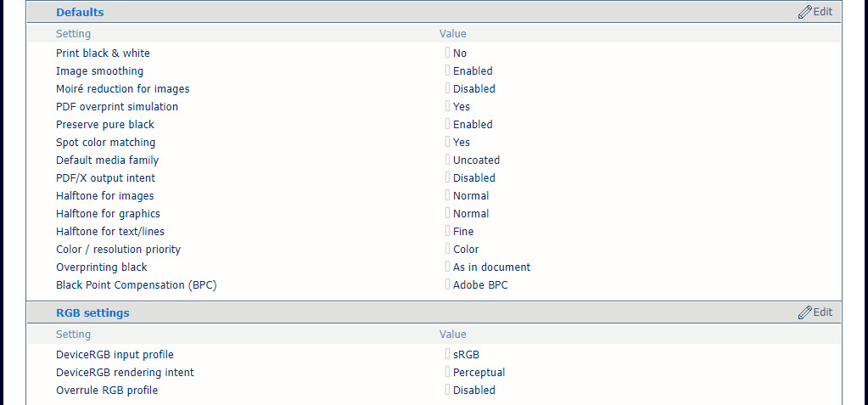The image size is (868, 405).
Task: Click the small marker beside As in document
Action: pyautogui.click(x=447, y=267)
